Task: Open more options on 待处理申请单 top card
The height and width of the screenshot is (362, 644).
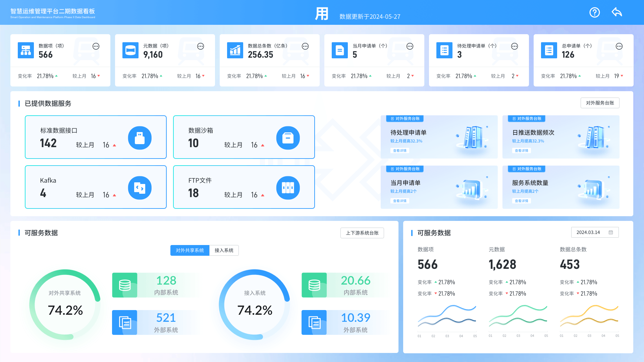Action: [x=515, y=46]
